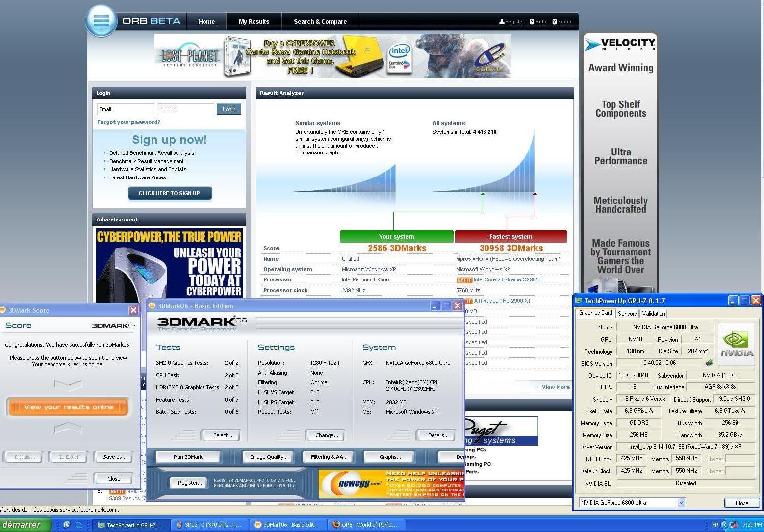Minimize the 3DMark06 Basic Edition window
This screenshot has width=764, height=532.
pyautogui.click(x=435, y=306)
